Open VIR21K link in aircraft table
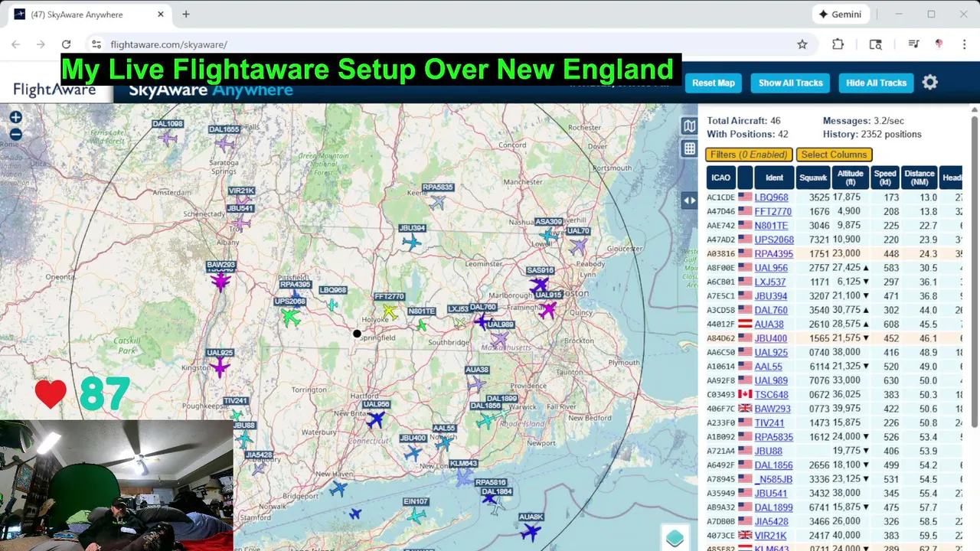This screenshot has width=980, height=551. tap(770, 536)
